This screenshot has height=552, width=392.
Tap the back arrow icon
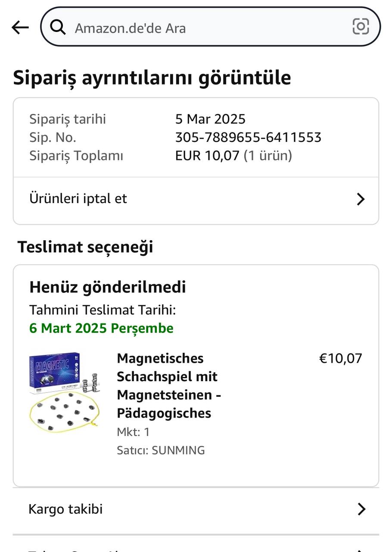pos(20,28)
